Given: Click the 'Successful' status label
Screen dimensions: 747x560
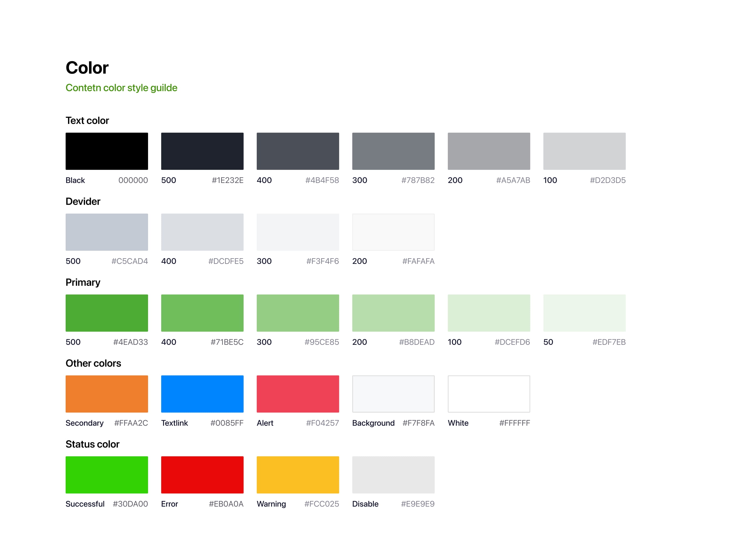Looking at the screenshot, I should click(85, 504).
